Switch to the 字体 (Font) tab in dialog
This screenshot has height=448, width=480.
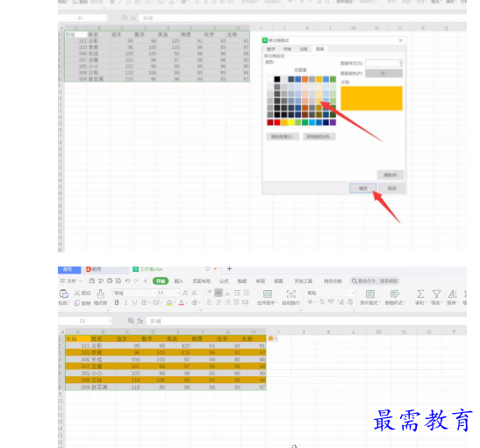287,49
